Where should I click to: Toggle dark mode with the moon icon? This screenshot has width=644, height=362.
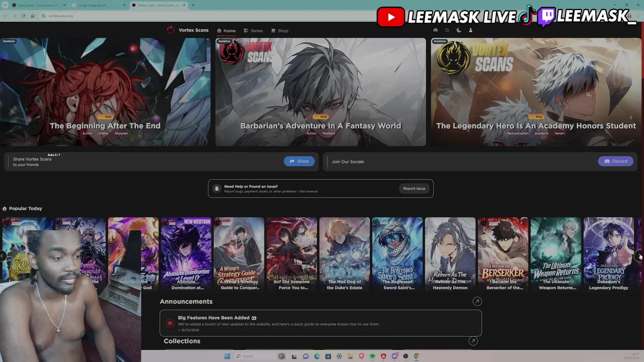tap(459, 30)
